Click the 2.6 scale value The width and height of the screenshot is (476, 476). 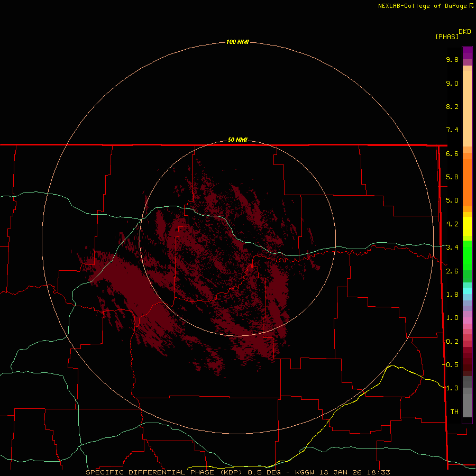click(x=452, y=271)
